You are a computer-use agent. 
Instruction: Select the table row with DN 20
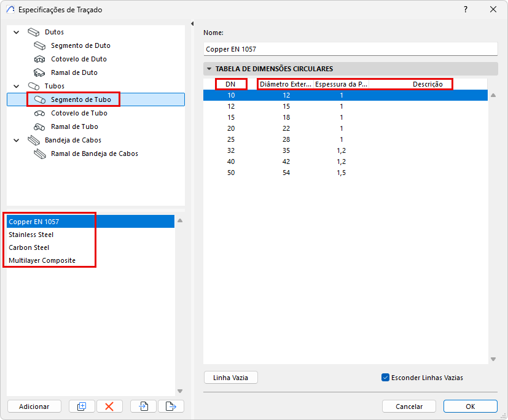(345, 128)
